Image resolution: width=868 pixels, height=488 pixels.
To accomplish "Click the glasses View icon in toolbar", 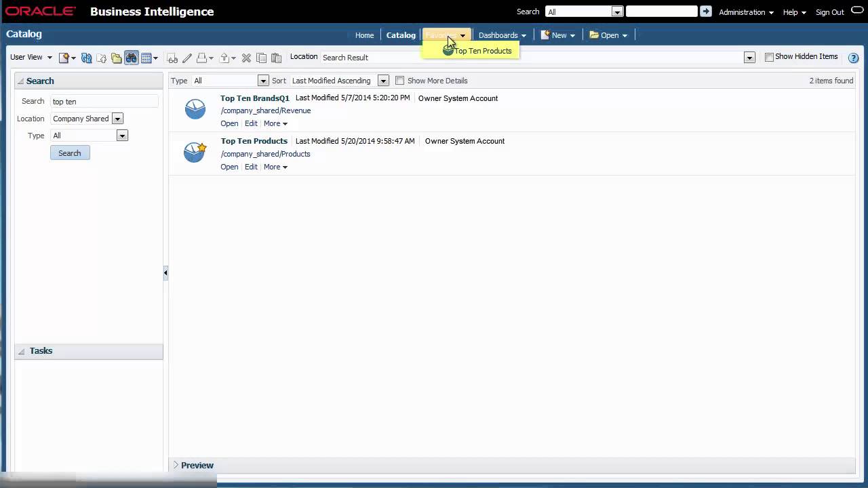I will click(x=172, y=58).
